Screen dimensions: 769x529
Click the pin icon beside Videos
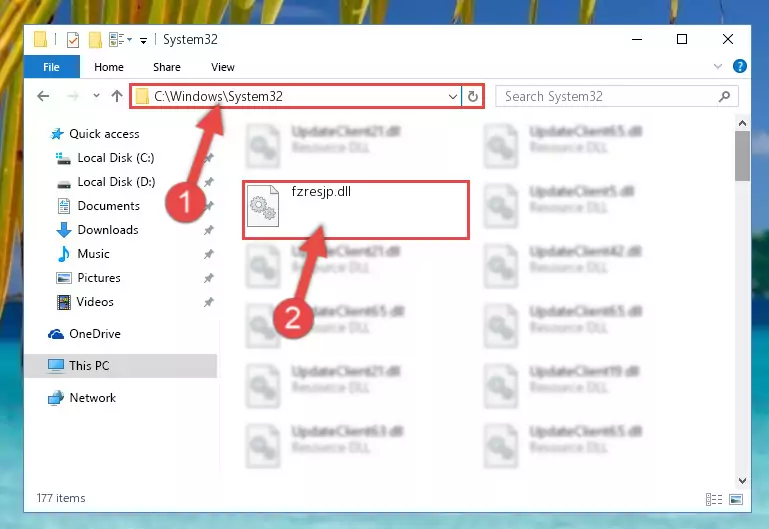click(209, 302)
